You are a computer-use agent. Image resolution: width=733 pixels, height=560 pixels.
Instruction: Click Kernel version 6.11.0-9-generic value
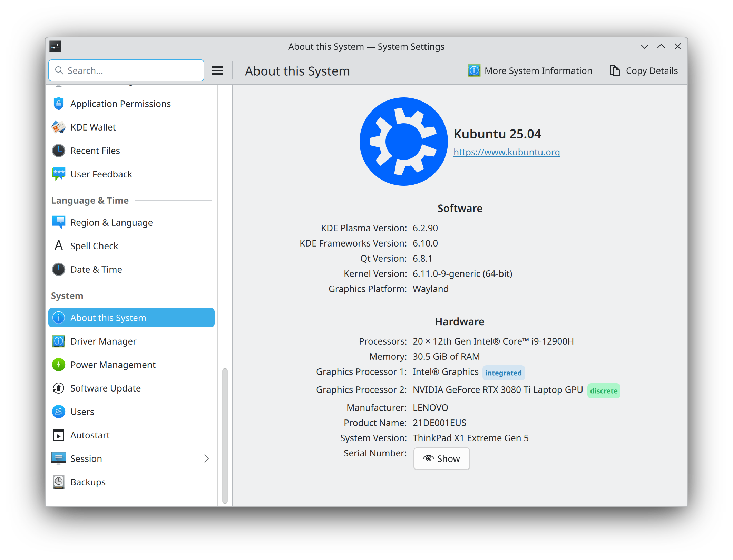click(x=462, y=273)
